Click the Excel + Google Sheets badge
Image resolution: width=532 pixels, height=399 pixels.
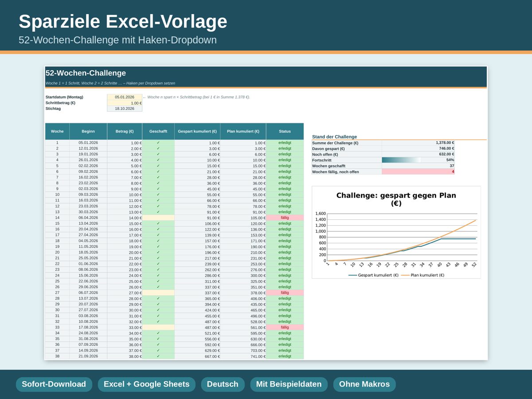click(146, 384)
